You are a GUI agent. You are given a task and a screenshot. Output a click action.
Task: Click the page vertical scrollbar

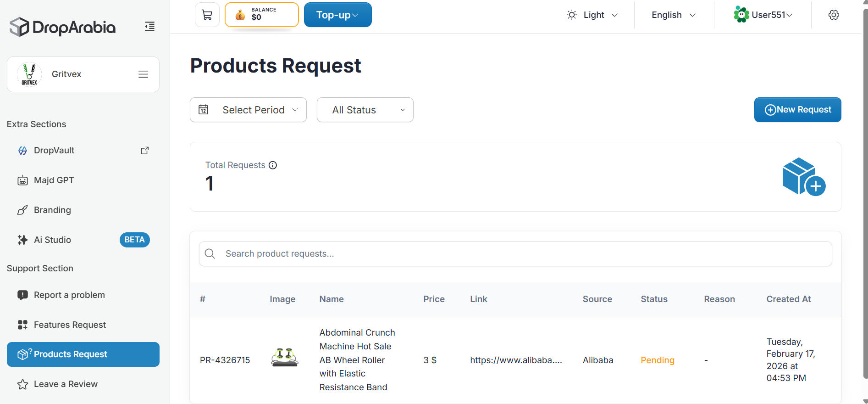[865, 193]
